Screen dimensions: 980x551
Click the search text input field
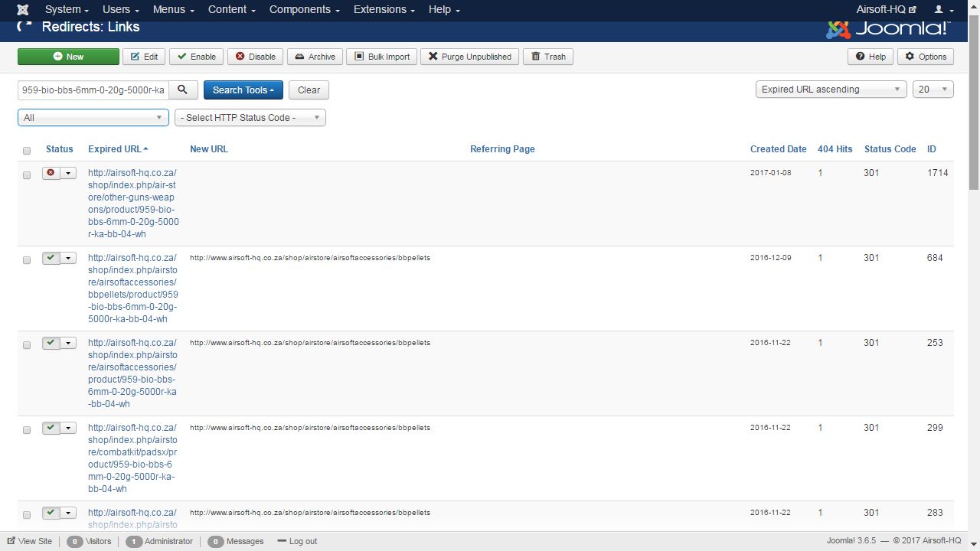[93, 90]
